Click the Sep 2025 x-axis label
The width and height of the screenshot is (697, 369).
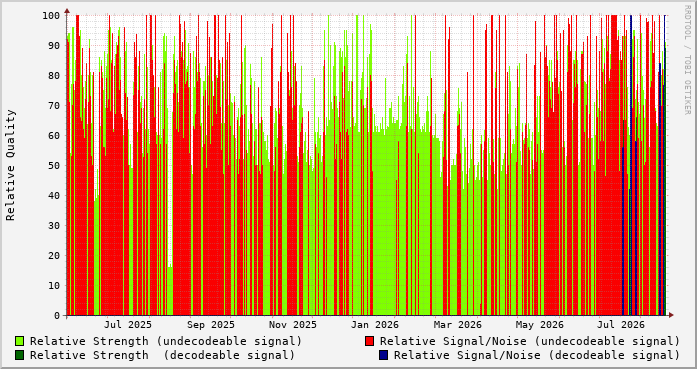tap(211, 325)
